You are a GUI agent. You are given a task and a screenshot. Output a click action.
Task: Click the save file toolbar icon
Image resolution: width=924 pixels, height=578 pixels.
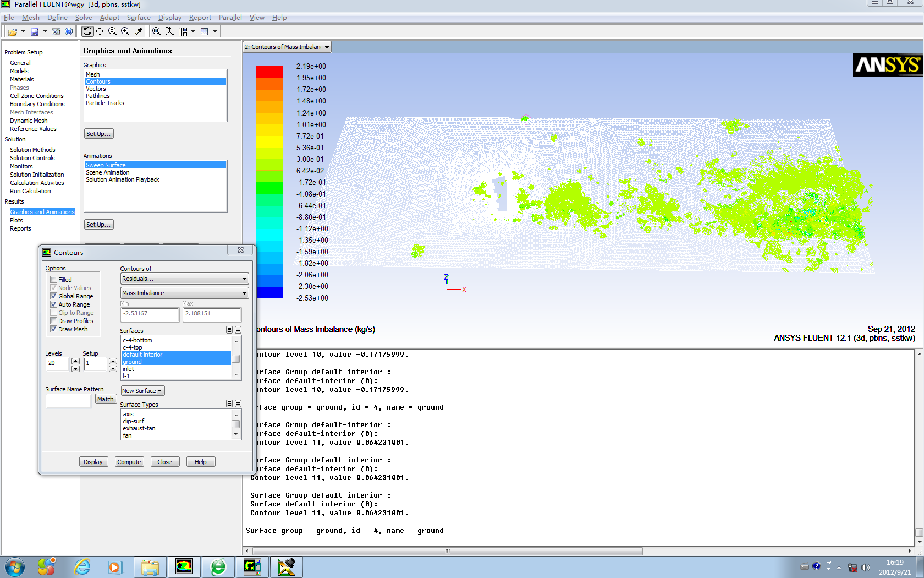(35, 32)
